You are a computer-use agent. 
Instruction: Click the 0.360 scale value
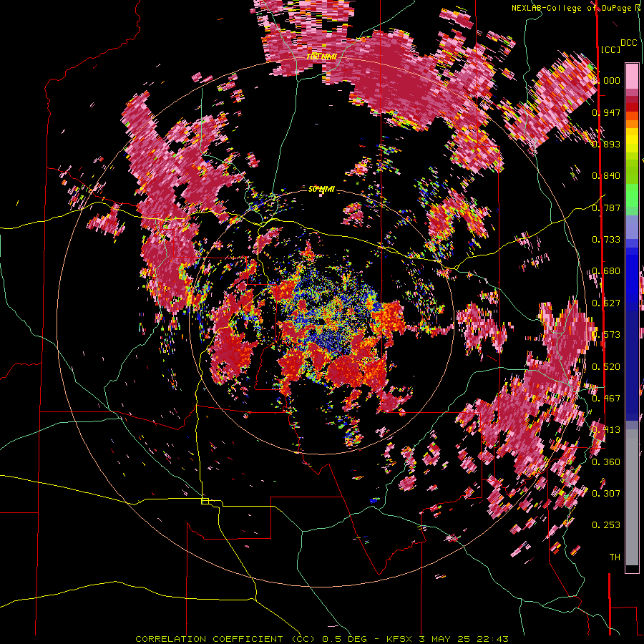pyautogui.click(x=606, y=462)
